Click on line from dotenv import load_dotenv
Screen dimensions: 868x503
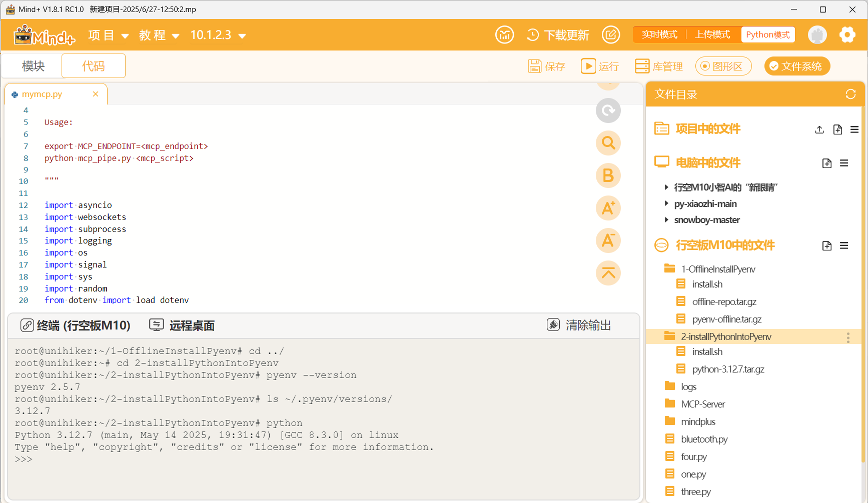[x=117, y=300]
